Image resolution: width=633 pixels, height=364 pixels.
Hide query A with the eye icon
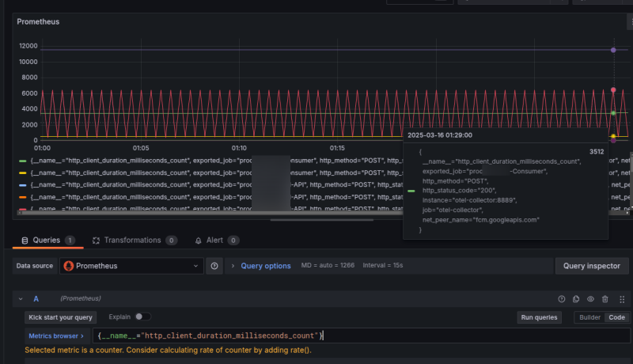click(x=590, y=299)
